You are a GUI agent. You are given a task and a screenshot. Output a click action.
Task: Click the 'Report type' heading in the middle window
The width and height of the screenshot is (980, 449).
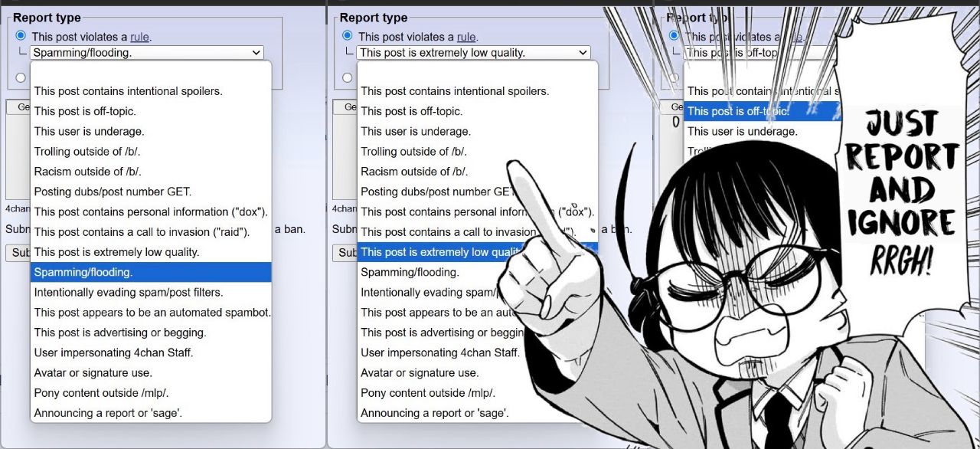(x=374, y=18)
